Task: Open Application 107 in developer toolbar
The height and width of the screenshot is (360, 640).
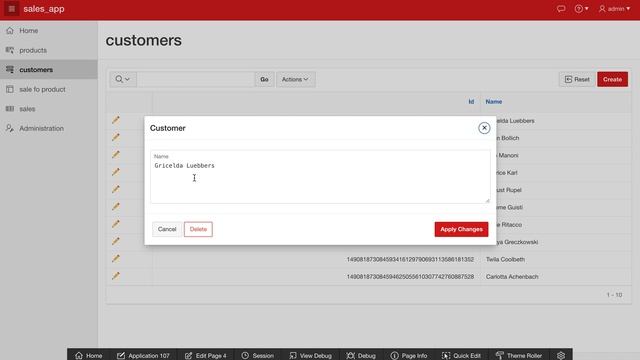Action: point(143,356)
